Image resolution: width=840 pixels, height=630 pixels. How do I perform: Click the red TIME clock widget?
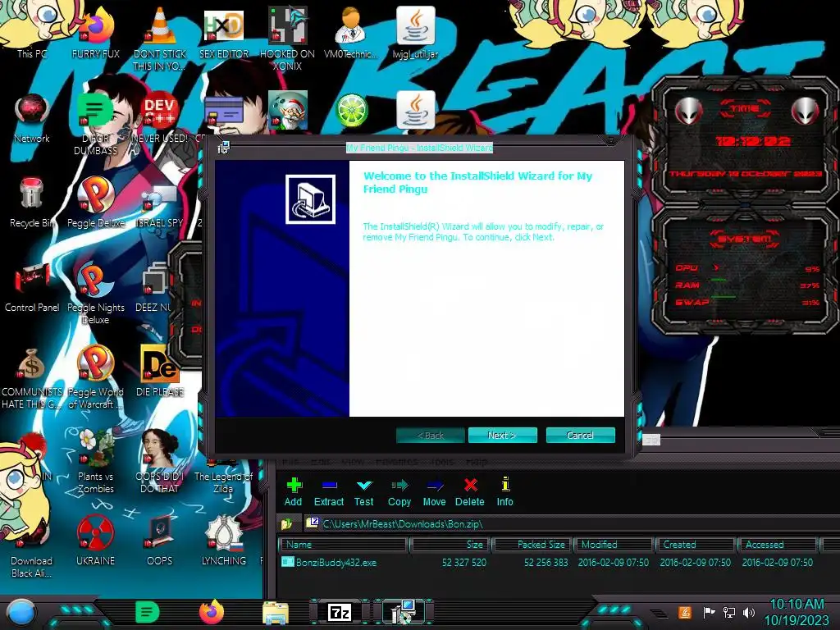coord(745,140)
